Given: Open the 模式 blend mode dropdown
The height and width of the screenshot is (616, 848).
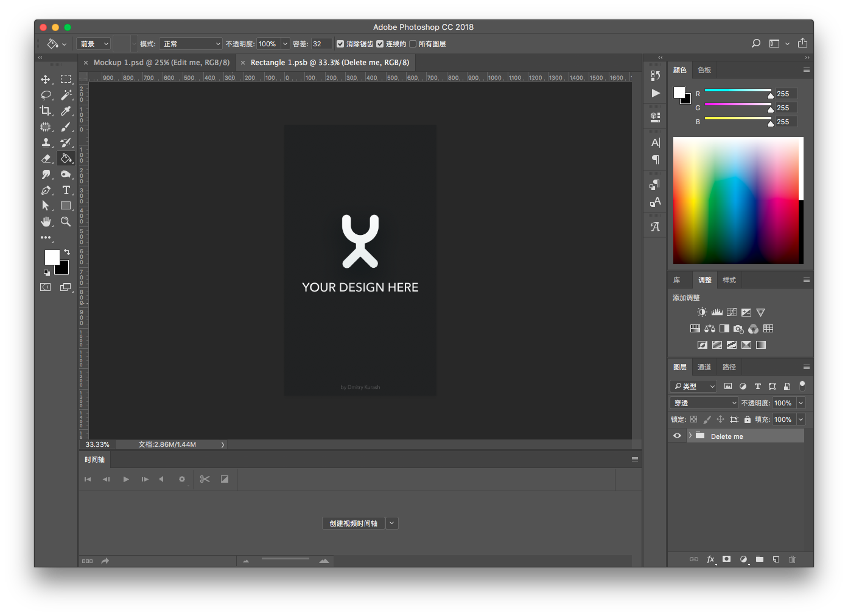Looking at the screenshot, I should (191, 44).
